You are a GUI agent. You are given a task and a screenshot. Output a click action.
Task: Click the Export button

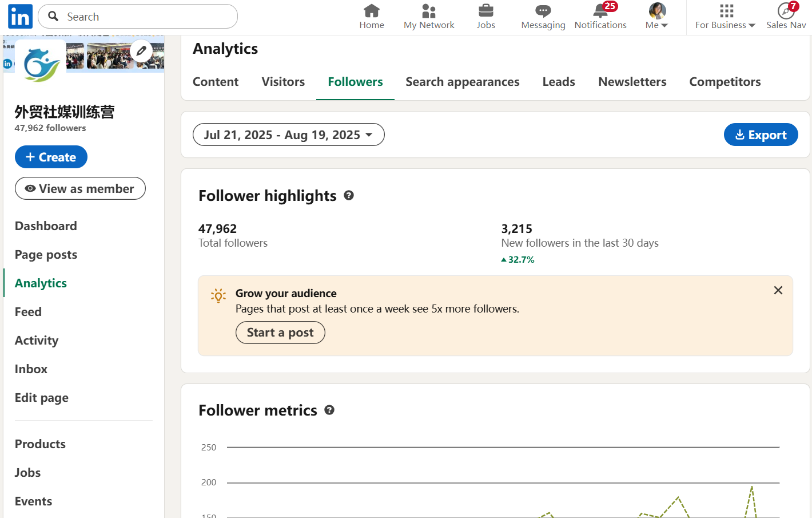pyautogui.click(x=761, y=135)
